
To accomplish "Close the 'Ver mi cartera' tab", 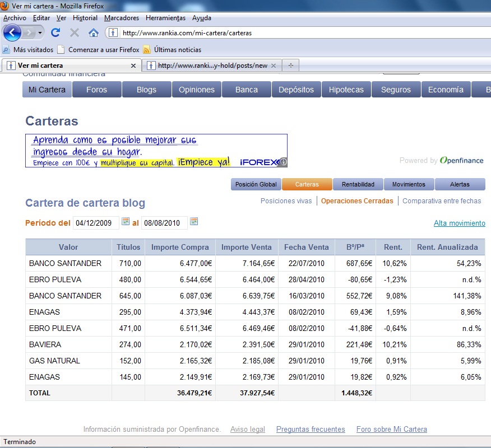I will pos(133,66).
